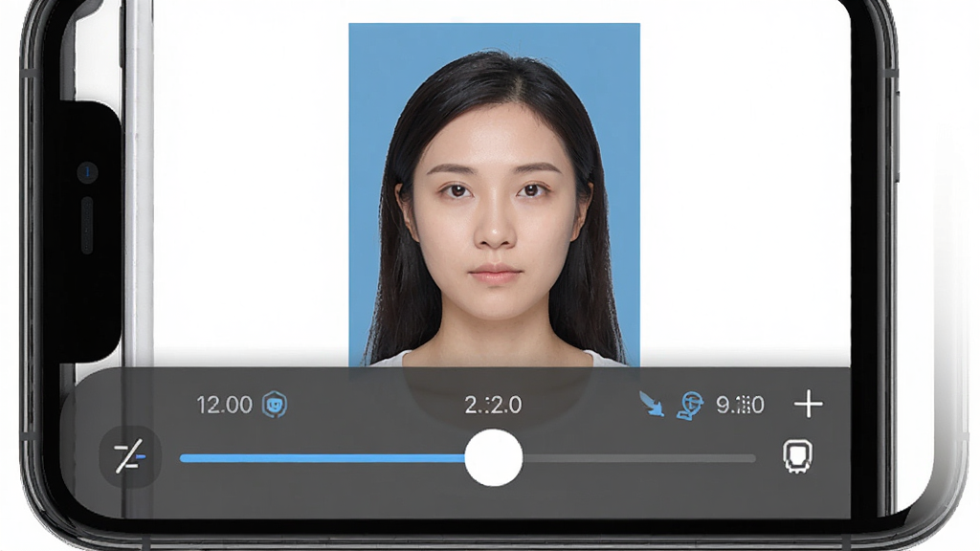This screenshot has height=551, width=980.
Task: Select the 2.:2.0 center value
Action: click(493, 405)
